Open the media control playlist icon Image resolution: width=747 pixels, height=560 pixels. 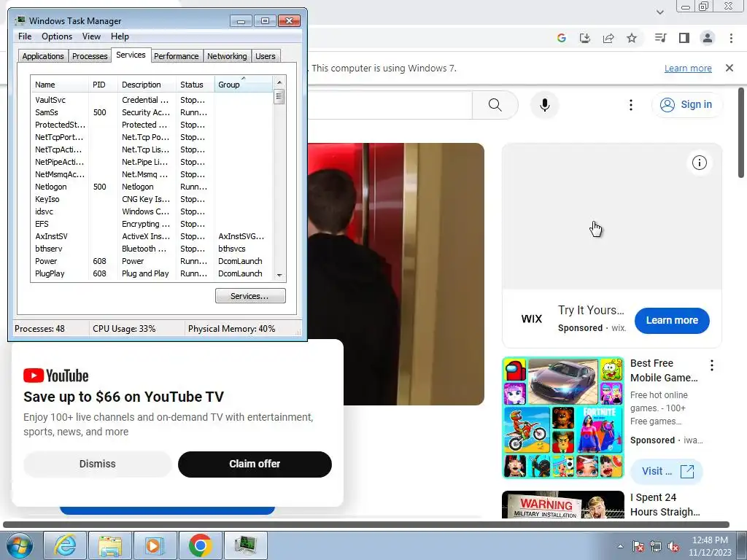[660, 38]
